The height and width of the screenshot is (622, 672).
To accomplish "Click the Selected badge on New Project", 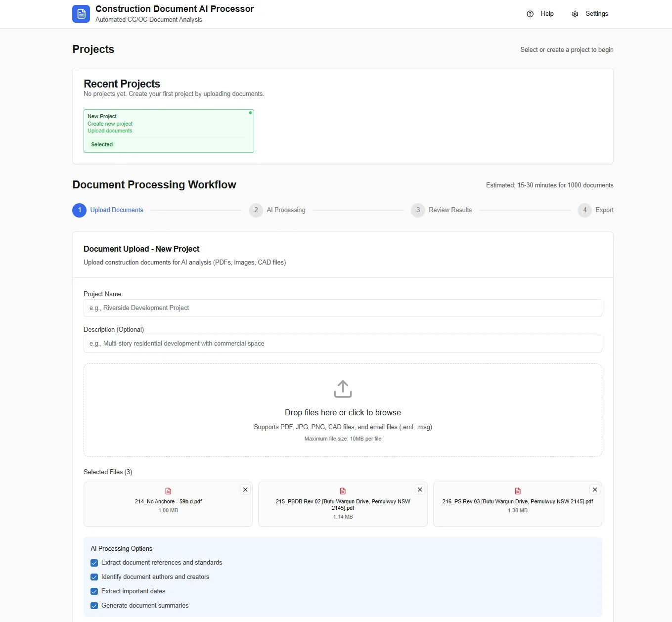I will point(102,144).
